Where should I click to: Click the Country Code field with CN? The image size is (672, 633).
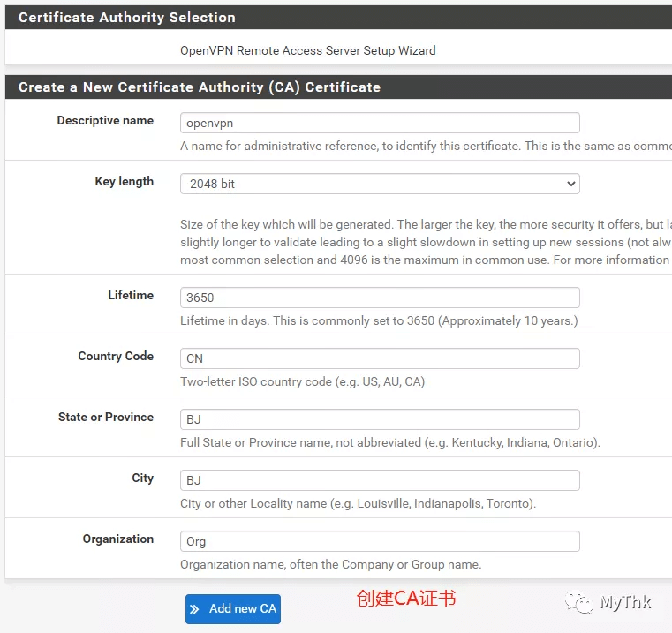(x=380, y=358)
